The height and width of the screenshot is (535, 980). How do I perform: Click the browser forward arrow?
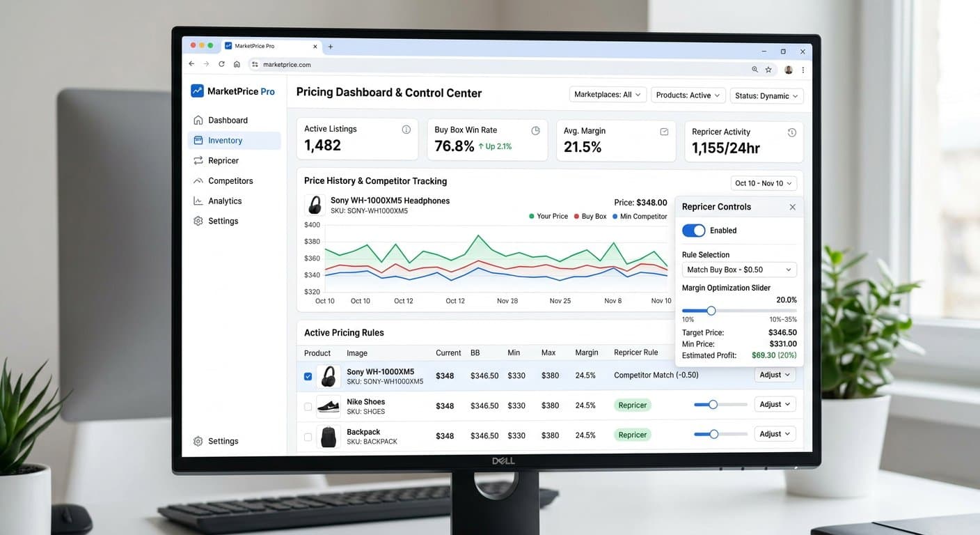coord(207,64)
